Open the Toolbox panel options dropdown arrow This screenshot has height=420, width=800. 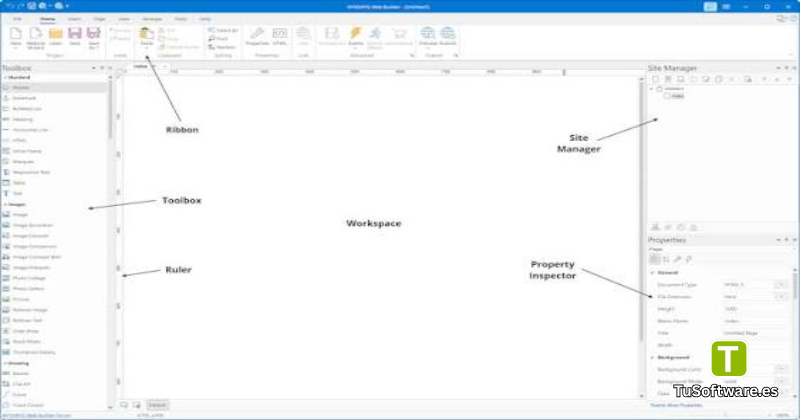click(93, 68)
